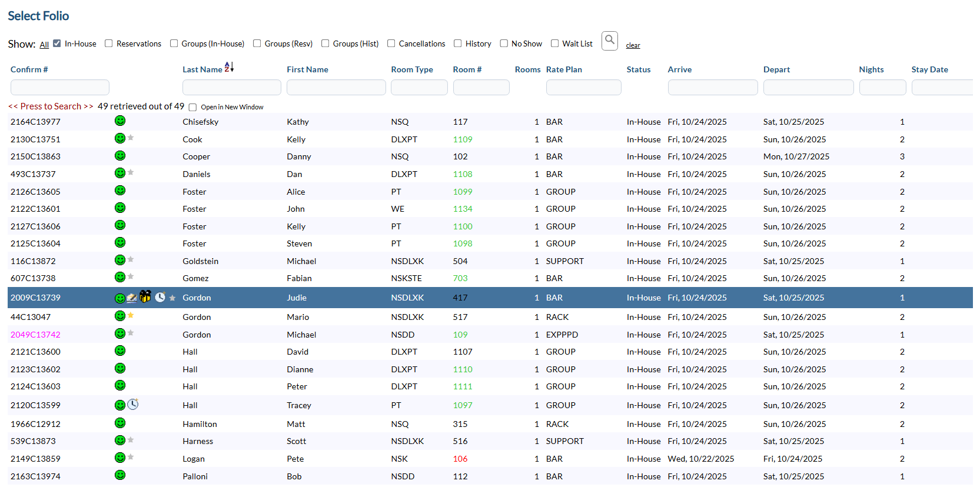The width and height of the screenshot is (980, 494).
Task: Click the green smiley on Kathy Chisefsky's row
Action: pyautogui.click(x=120, y=121)
